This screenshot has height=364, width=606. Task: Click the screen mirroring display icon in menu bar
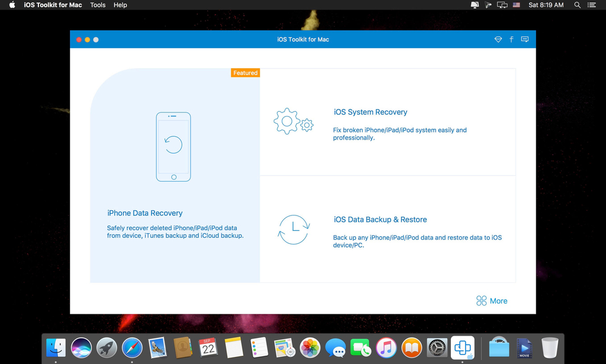click(x=502, y=5)
